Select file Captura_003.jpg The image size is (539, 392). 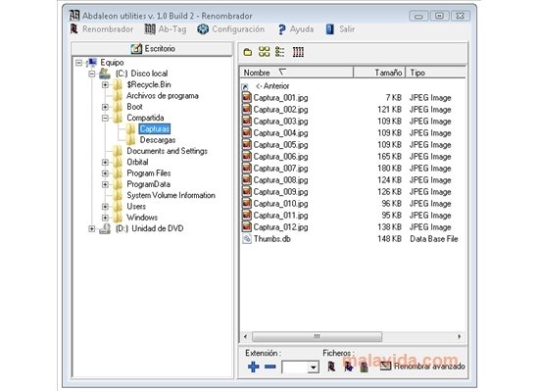click(x=280, y=122)
